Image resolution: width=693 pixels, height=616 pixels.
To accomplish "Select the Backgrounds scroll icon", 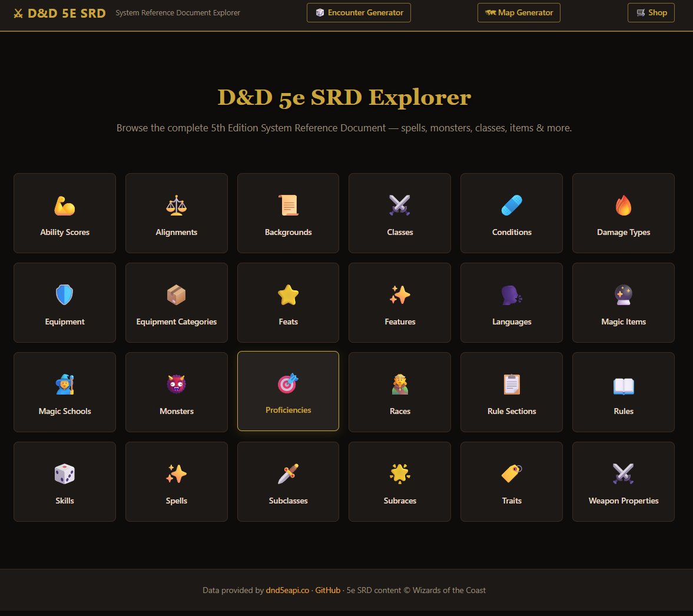I will [x=288, y=206].
